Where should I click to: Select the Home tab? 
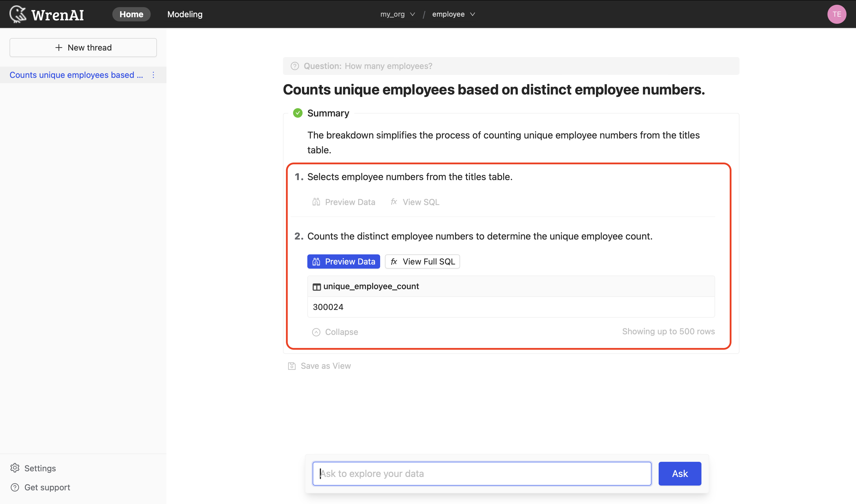(131, 14)
